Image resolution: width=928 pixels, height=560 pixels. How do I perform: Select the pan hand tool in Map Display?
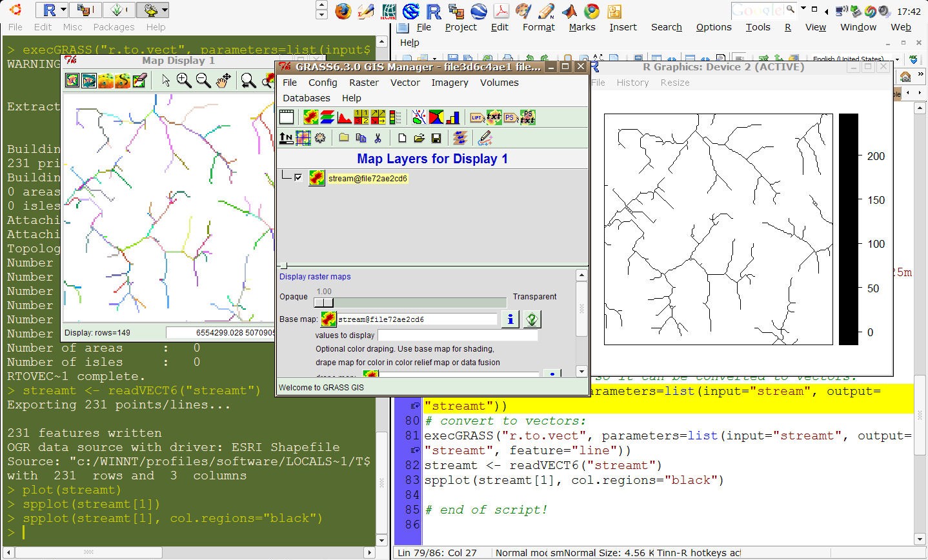[x=223, y=80]
